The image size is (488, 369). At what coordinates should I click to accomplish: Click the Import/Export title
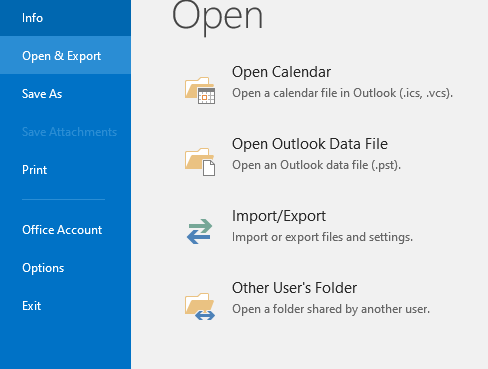[x=279, y=216]
